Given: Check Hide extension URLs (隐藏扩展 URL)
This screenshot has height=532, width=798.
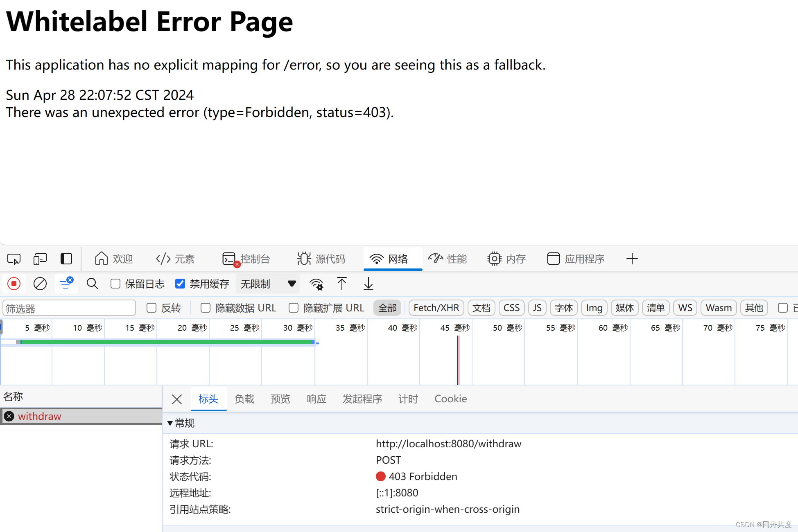Looking at the screenshot, I should pyautogui.click(x=294, y=308).
